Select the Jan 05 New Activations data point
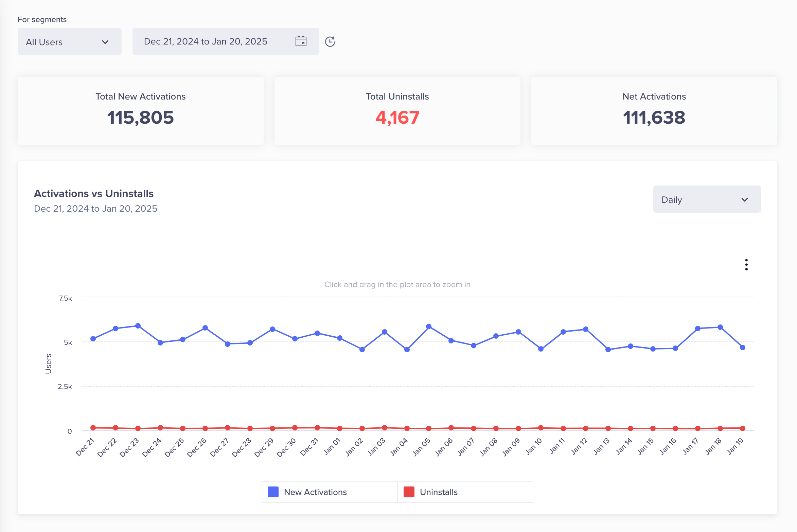 click(x=429, y=326)
